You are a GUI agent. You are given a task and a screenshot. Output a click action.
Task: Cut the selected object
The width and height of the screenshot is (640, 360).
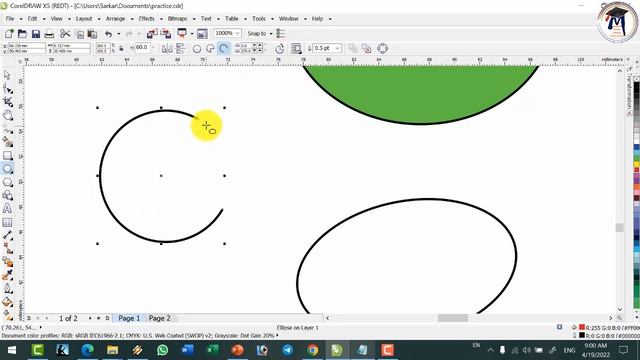pos(65,33)
